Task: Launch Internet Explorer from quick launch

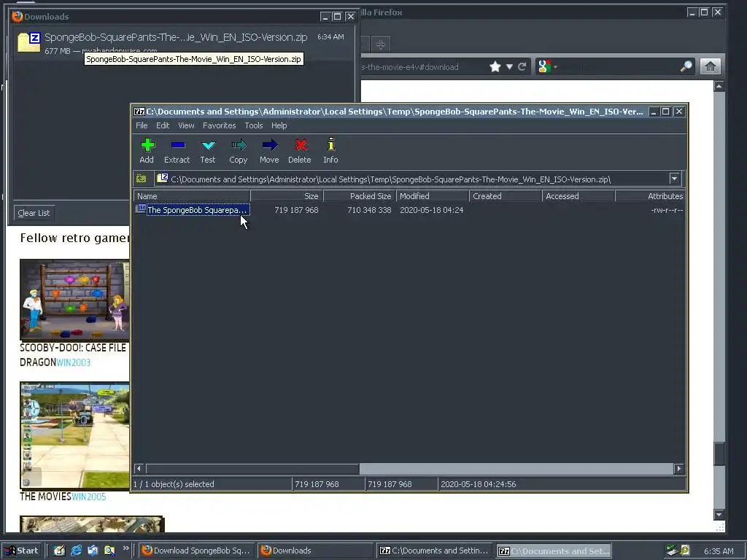Action: tap(76, 550)
